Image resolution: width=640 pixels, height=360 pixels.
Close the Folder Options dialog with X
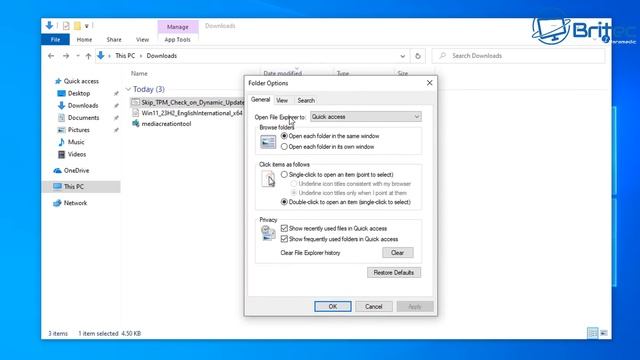[429, 83]
